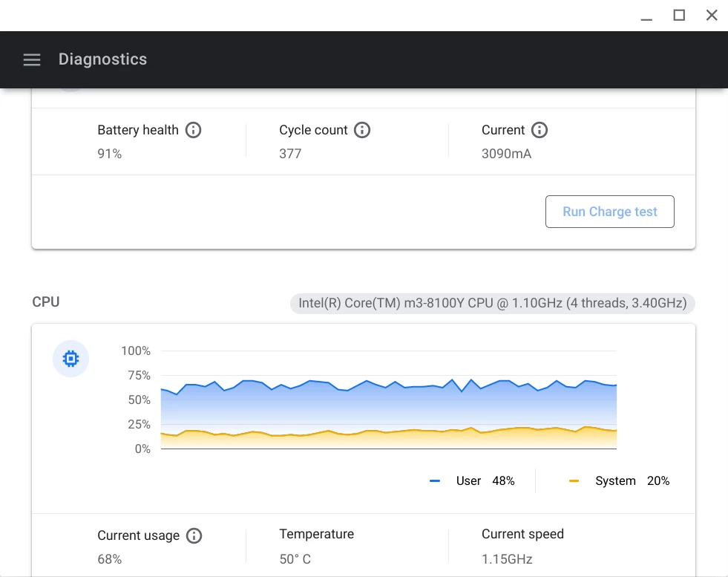728x577 pixels.
Task: Select the 3090mA current value
Action: [507, 154]
